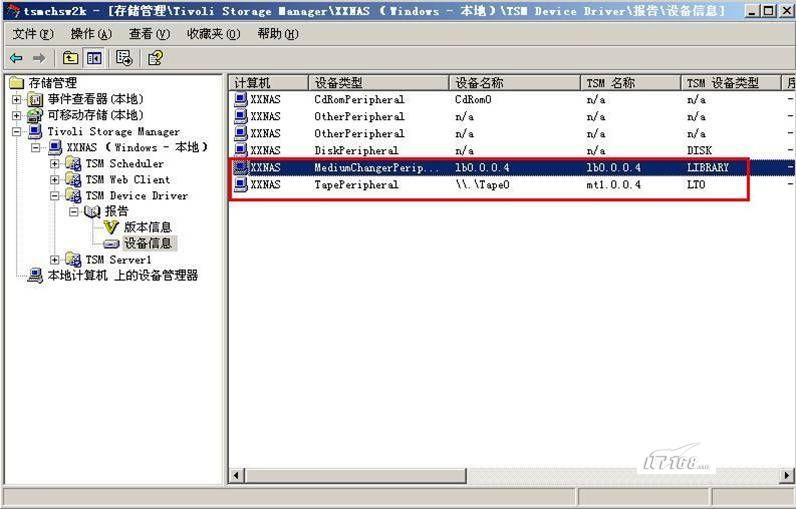Click the 版本信息 V icon
The height and width of the screenshot is (509, 796).
[111, 227]
